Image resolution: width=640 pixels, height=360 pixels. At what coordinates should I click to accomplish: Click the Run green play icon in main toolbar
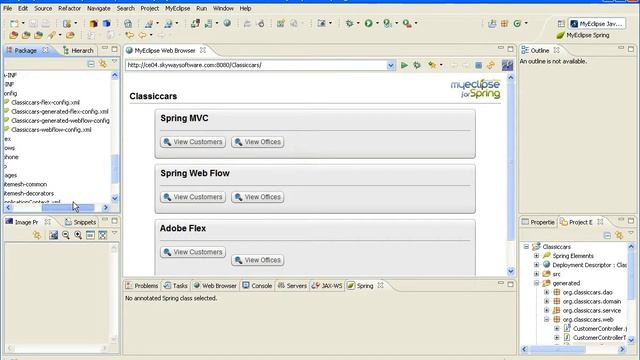tap(369, 23)
